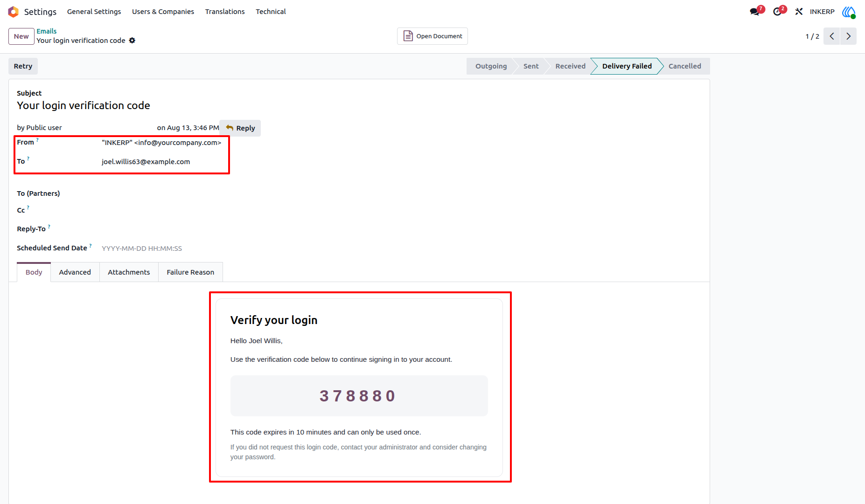Screen dimensions: 865x504
Task: Click the Retry button
Action: coord(23,66)
